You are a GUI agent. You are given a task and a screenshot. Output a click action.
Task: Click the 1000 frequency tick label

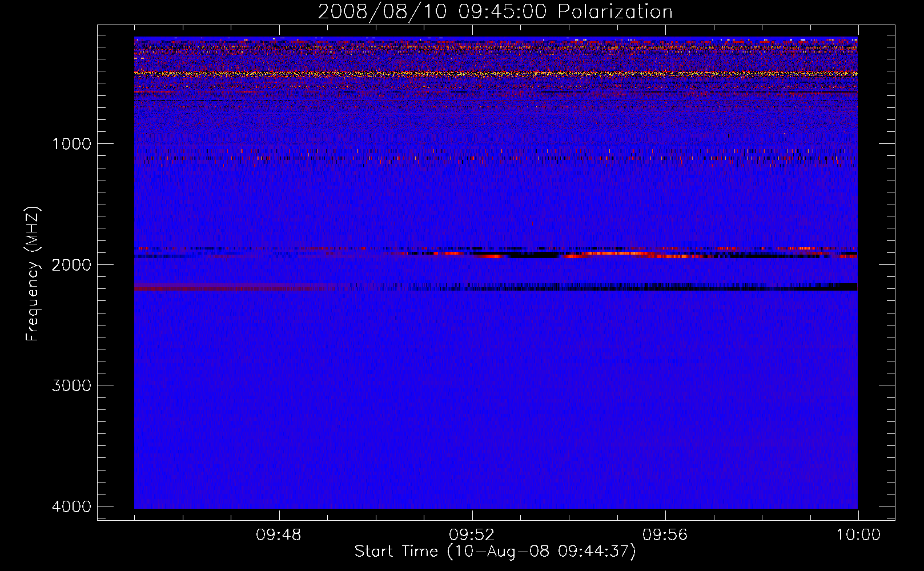71,144
